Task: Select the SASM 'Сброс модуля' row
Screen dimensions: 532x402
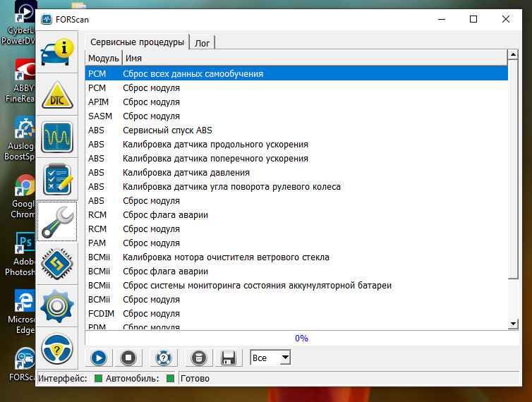Action: click(296, 116)
